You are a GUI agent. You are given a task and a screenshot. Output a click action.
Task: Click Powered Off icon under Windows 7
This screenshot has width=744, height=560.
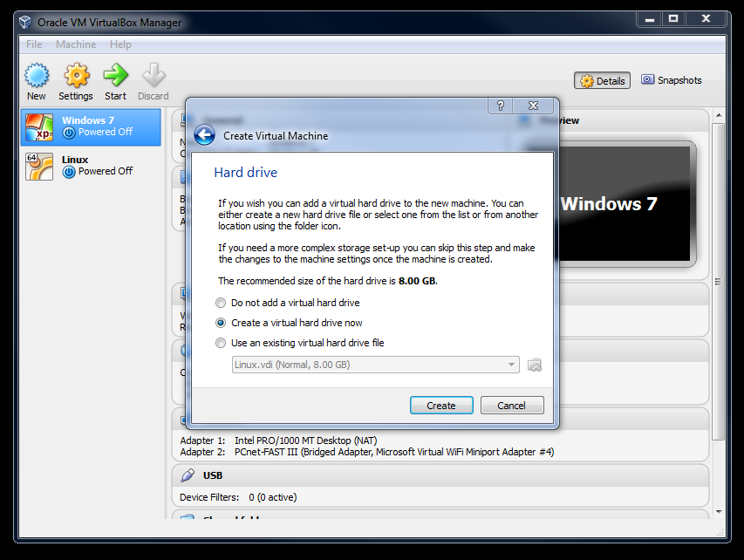point(69,133)
